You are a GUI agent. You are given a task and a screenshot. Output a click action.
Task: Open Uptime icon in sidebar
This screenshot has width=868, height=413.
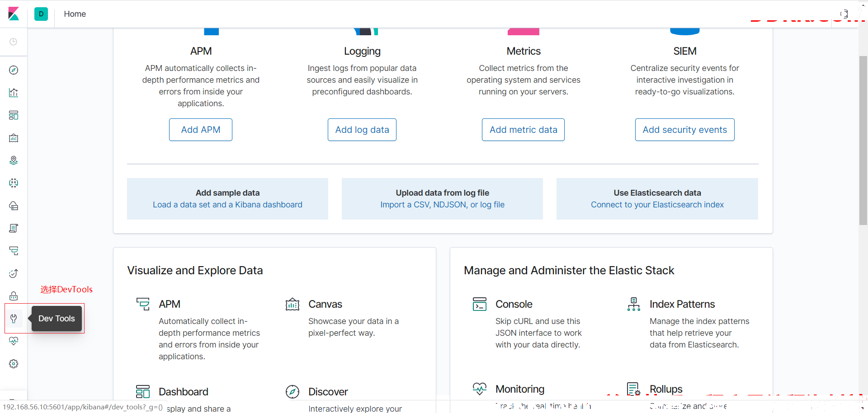tap(14, 273)
